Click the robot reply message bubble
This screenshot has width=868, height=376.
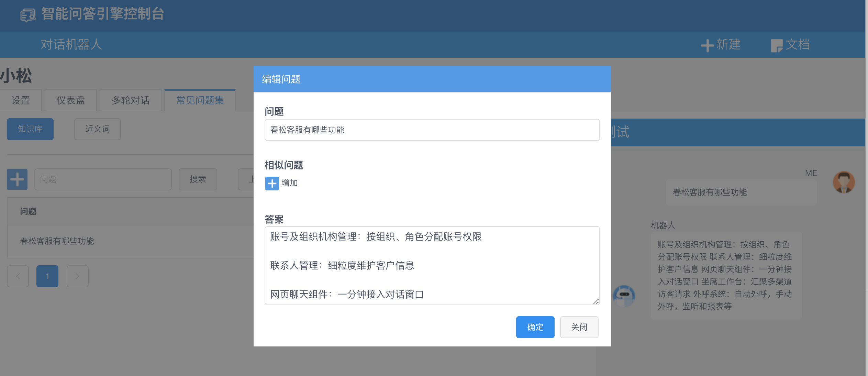pyautogui.click(x=726, y=276)
